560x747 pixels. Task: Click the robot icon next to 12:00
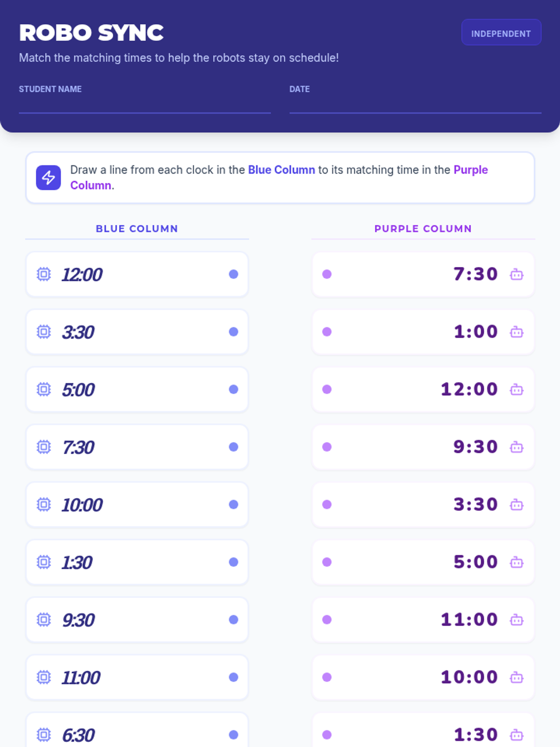(x=517, y=389)
